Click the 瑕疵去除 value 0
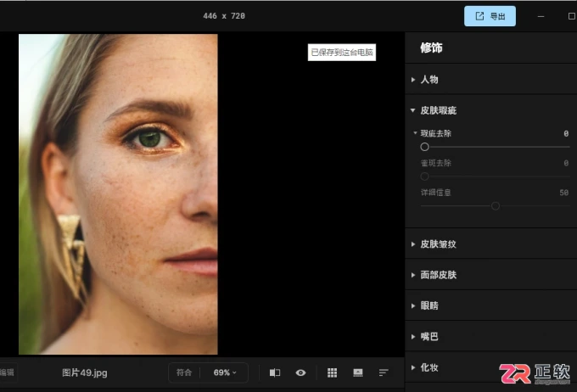The width and height of the screenshot is (577, 392). point(566,133)
